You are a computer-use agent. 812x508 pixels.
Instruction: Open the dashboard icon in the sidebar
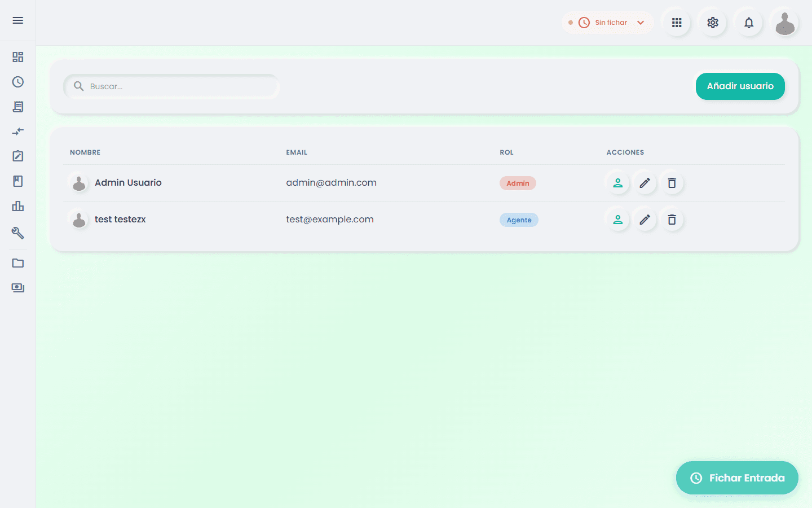[18, 57]
